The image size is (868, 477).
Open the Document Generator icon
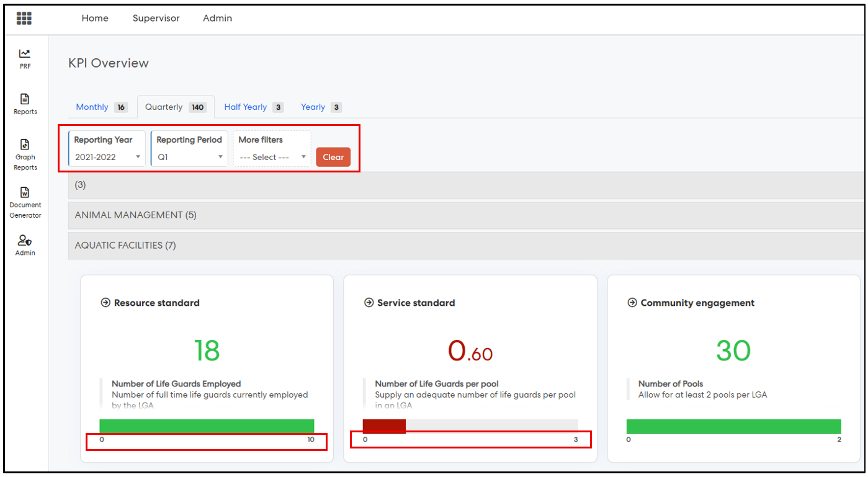(x=25, y=192)
